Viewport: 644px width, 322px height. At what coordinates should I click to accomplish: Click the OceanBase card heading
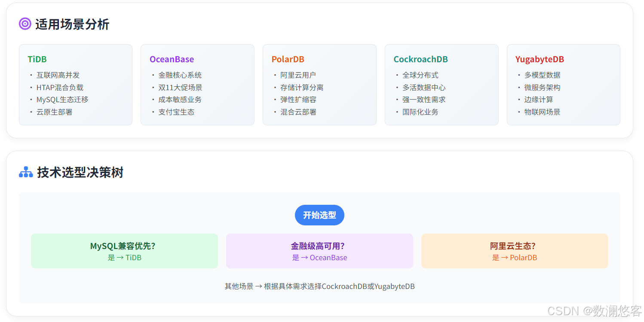point(172,59)
